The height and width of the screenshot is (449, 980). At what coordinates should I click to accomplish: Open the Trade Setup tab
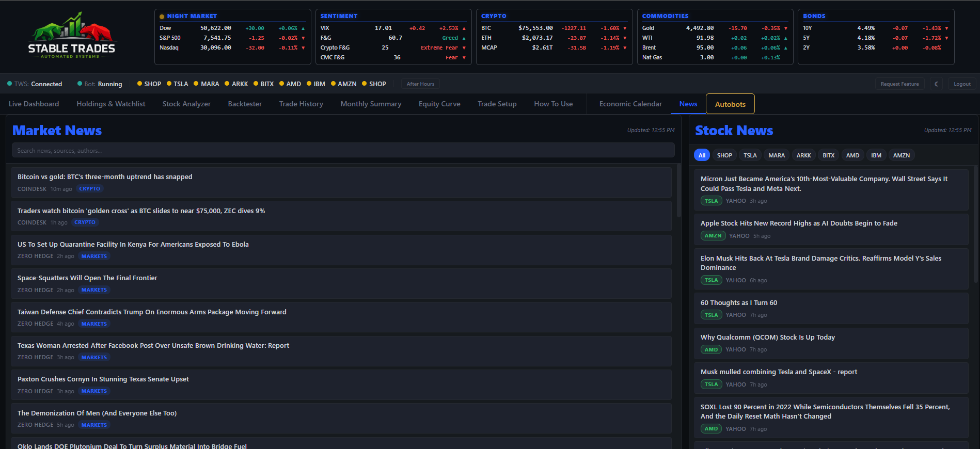coord(497,104)
